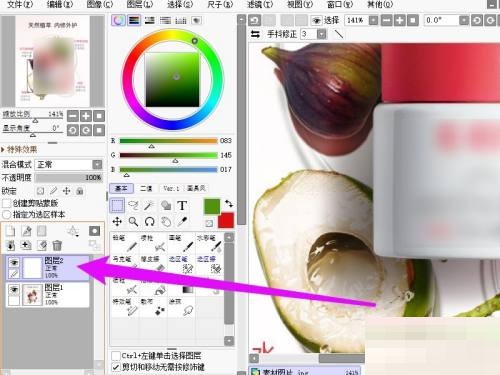500x375 pixels.
Task: Toggle the scratchpad panel icon
Action: pyautogui.click(x=196, y=20)
